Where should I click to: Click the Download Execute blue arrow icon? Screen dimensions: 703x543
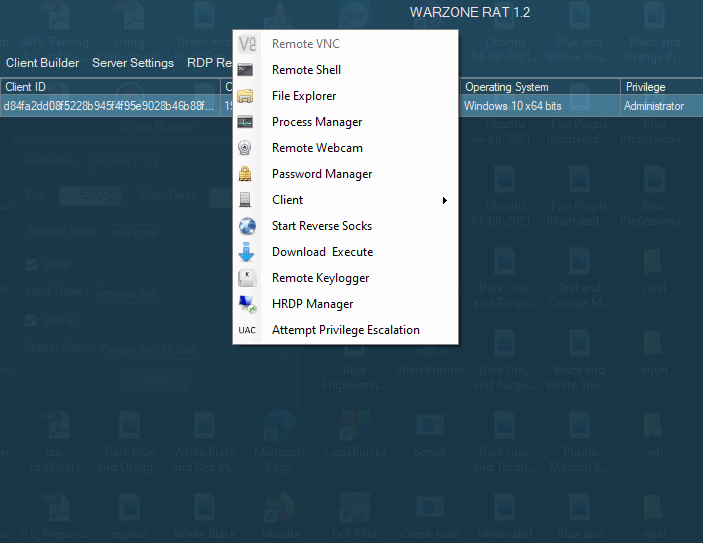(x=246, y=252)
